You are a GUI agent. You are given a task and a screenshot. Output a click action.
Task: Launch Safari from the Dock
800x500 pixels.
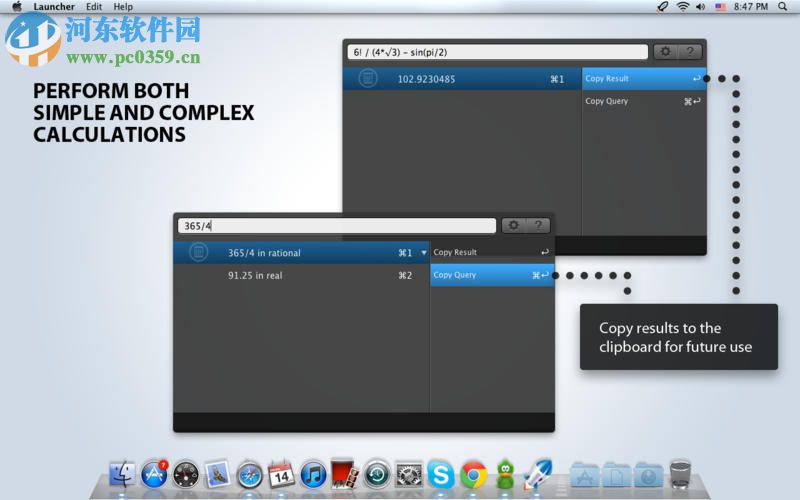click(x=249, y=476)
